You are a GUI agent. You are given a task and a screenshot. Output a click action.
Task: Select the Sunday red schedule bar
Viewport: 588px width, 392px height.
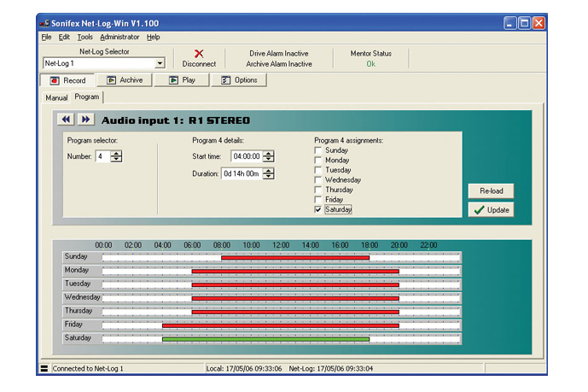295,258
